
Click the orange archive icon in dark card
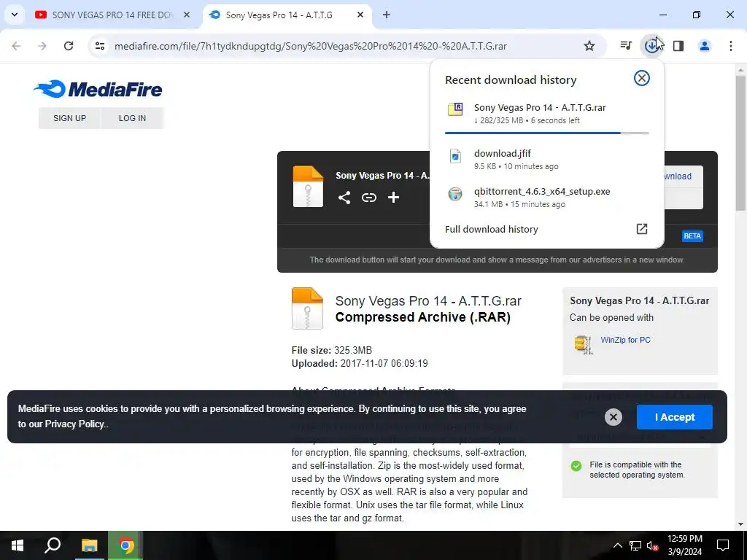(x=308, y=186)
